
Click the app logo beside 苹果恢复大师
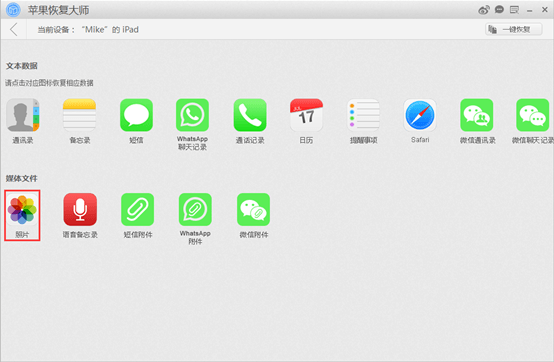point(13,10)
